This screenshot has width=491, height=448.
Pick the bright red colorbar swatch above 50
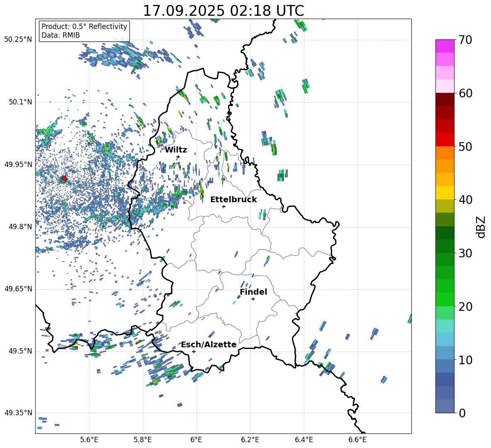445,139
